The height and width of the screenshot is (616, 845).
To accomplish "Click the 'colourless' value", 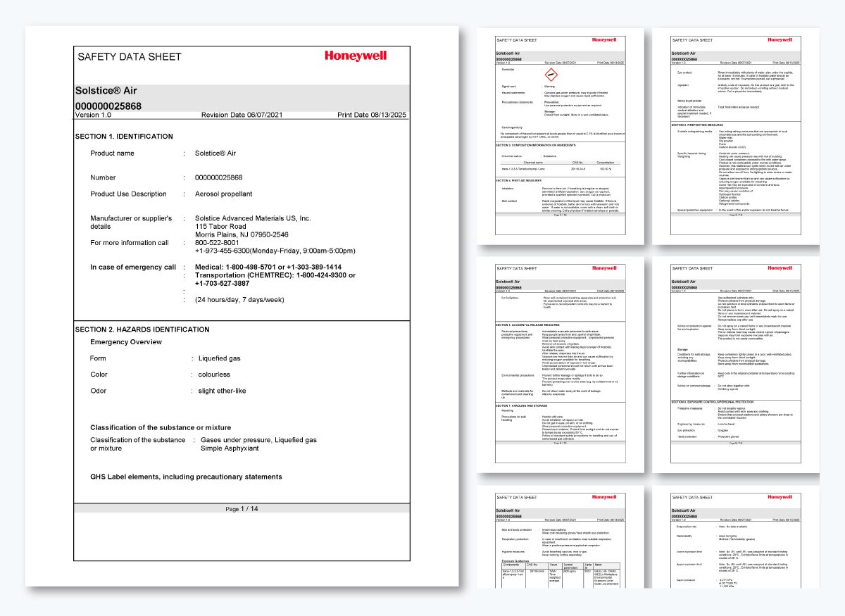I will (x=214, y=375).
